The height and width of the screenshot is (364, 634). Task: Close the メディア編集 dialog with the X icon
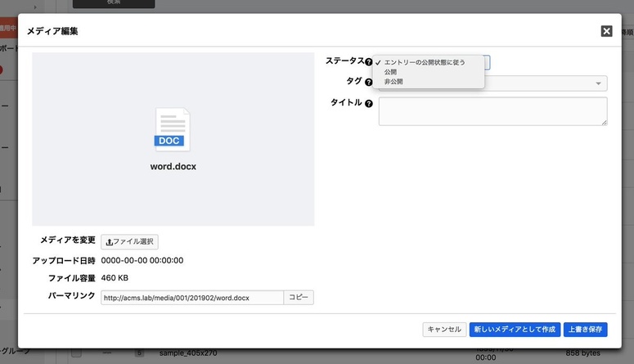(606, 31)
